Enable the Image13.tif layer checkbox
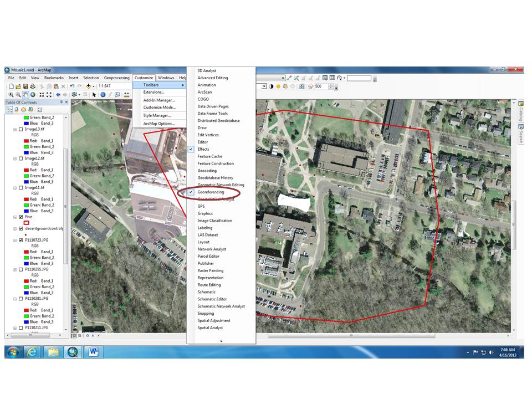Viewport: 532px width, 399px height. (x=21, y=130)
